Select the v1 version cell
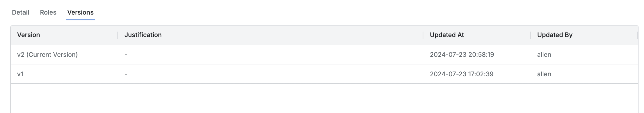Screen dimensions: 644x113 click(x=20, y=74)
